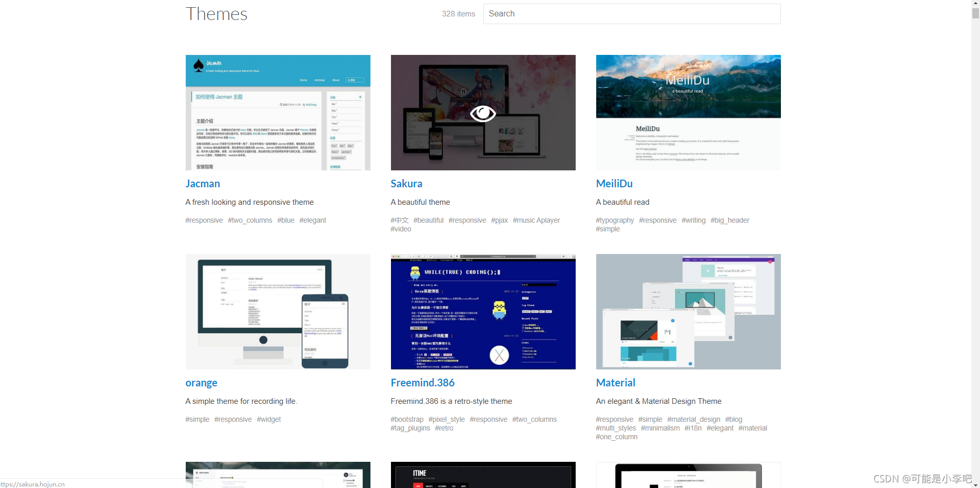
Task: Click the orange theme preview thumbnail
Action: pos(278,311)
